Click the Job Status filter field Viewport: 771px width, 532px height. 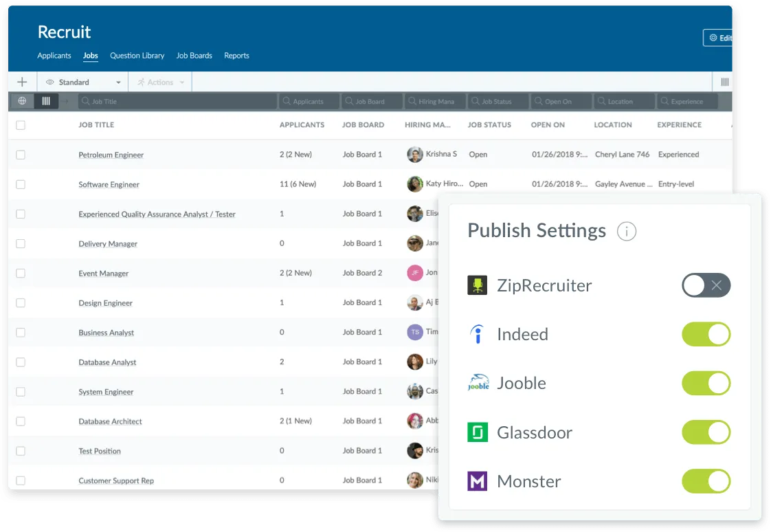click(x=498, y=101)
